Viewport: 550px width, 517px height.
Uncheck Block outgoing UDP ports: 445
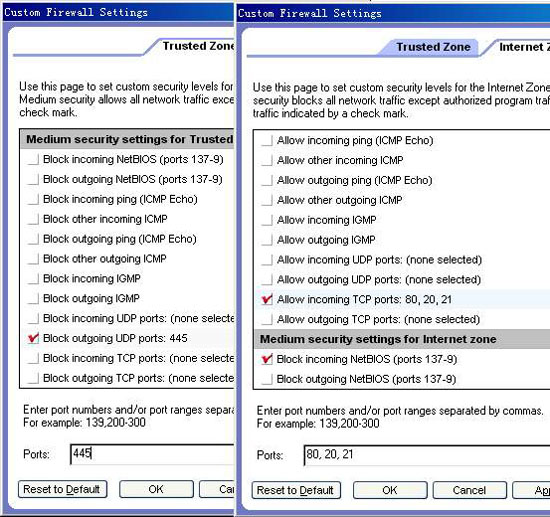(33, 338)
